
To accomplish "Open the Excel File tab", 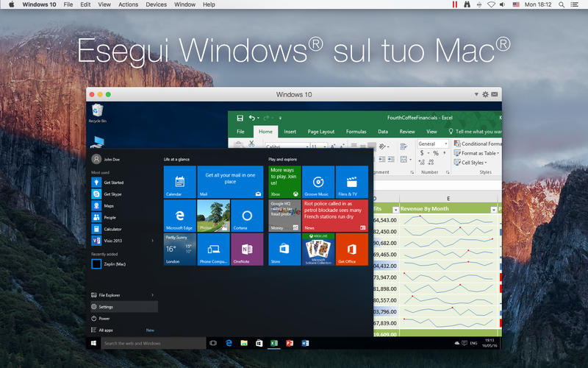I will click(240, 132).
